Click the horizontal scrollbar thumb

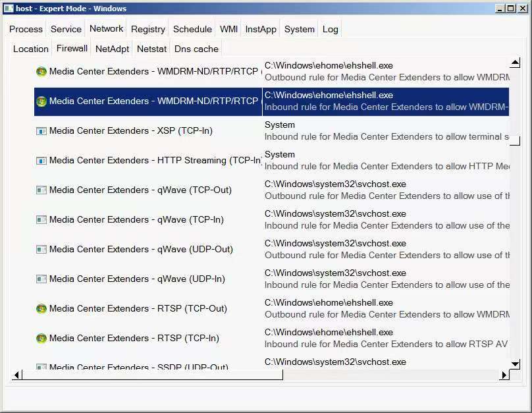pyautogui.click(x=151, y=375)
